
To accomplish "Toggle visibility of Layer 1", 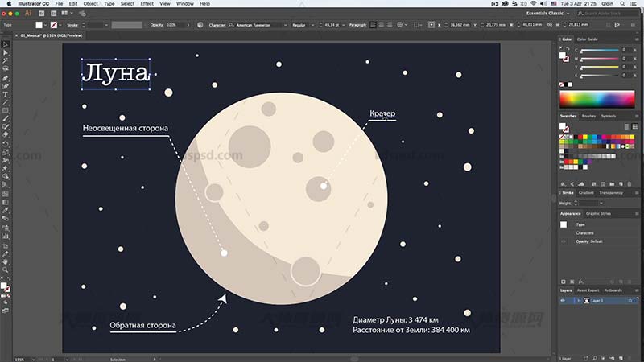I will tap(563, 300).
